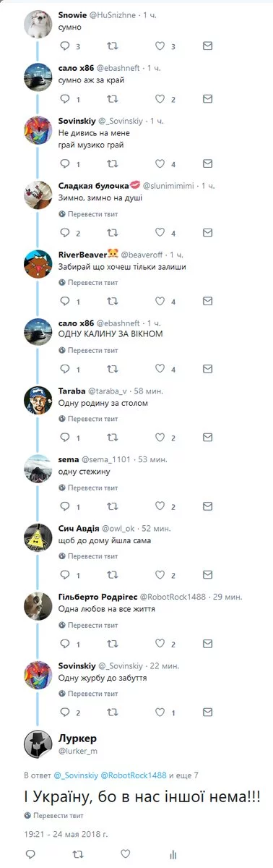Open Taraba's profile picture
The width and height of the screenshot is (273, 868).
[x=37, y=400]
